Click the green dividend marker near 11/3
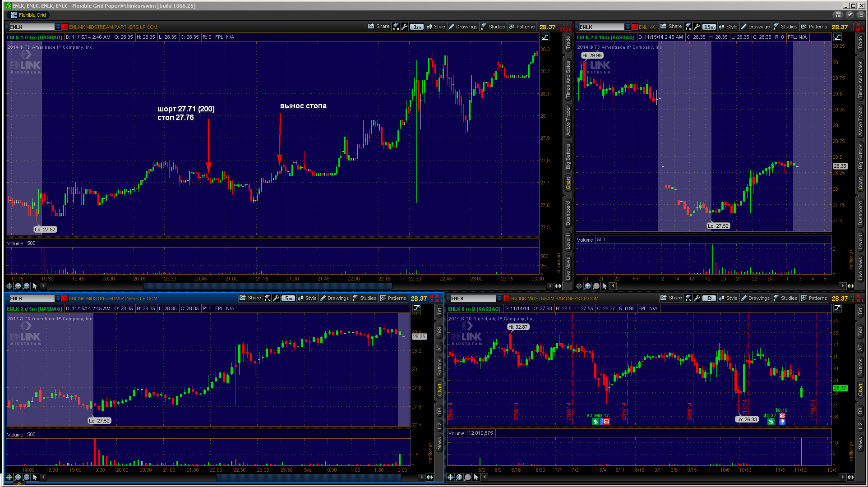 (771, 422)
